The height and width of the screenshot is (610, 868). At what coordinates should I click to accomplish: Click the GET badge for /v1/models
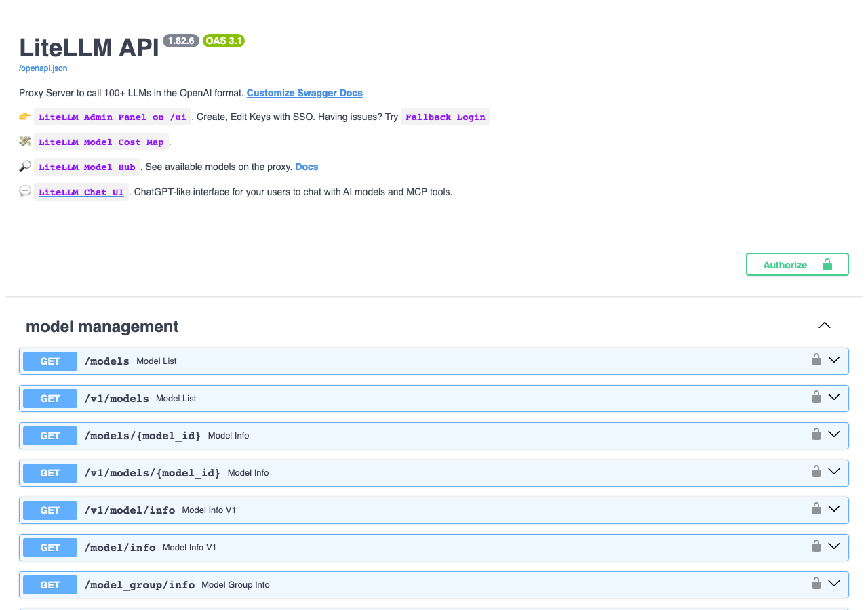click(x=50, y=399)
